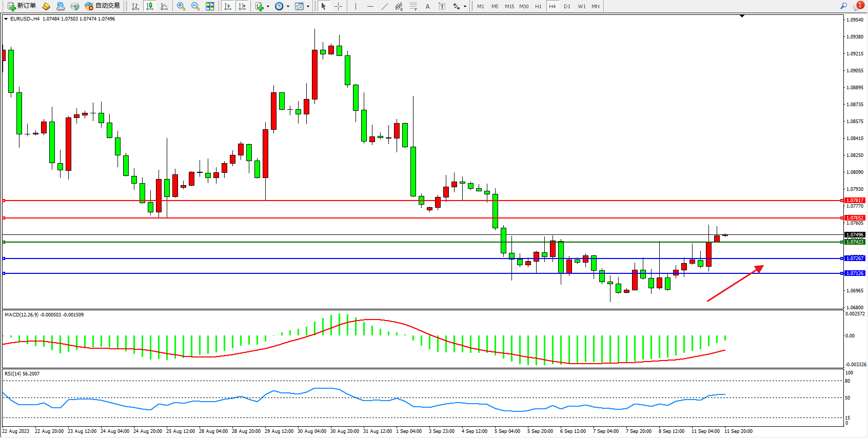Select the text label tool

(442, 6)
